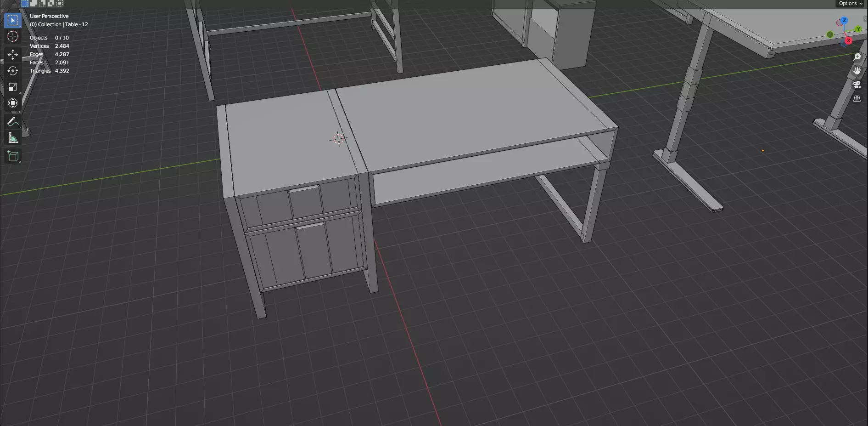The height and width of the screenshot is (426, 868).
Task: Set selection mode to Invert (fourth icon)
Action: click(51, 3)
